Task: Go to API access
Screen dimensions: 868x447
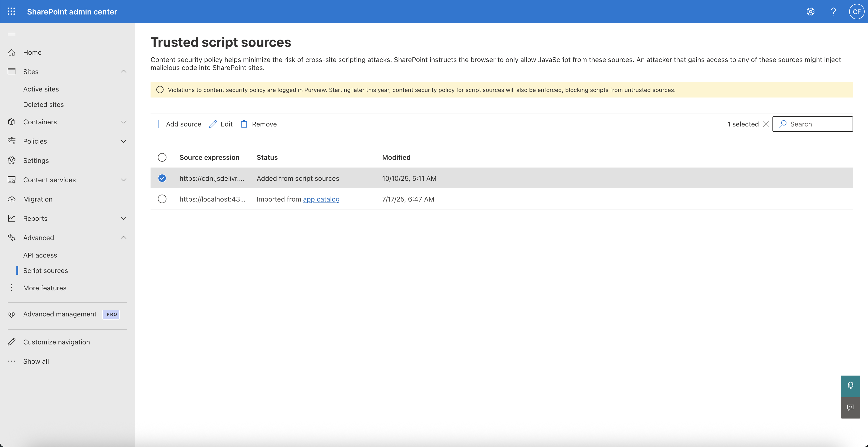Action: coord(40,255)
